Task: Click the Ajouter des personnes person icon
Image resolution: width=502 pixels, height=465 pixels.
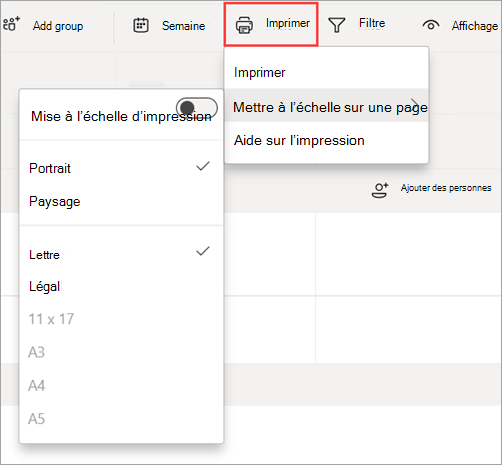Action: pos(380,190)
